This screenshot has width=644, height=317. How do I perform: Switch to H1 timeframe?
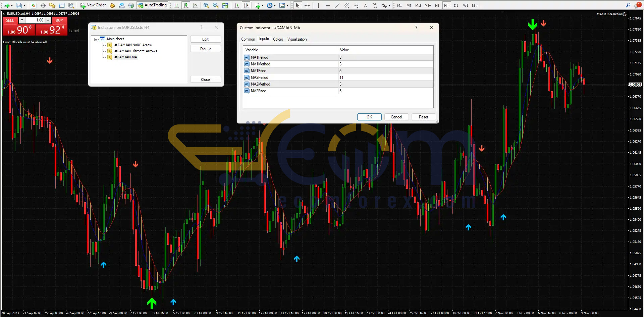click(437, 5)
